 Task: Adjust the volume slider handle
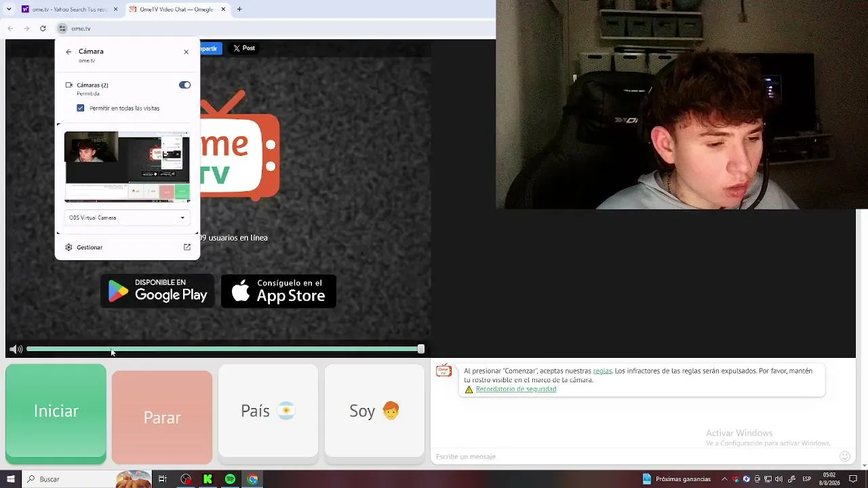(x=421, y=349)
